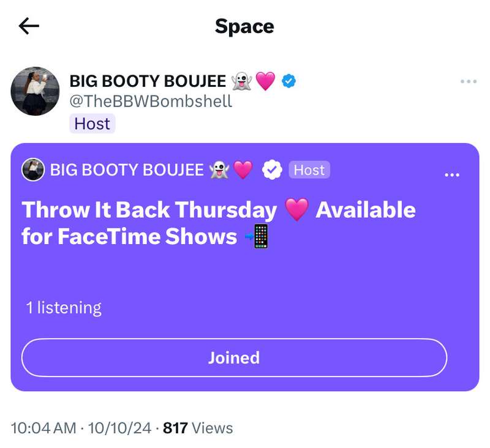Open the host's large profile picture
This screenshot has height=448, width=490.
[35, 91]
